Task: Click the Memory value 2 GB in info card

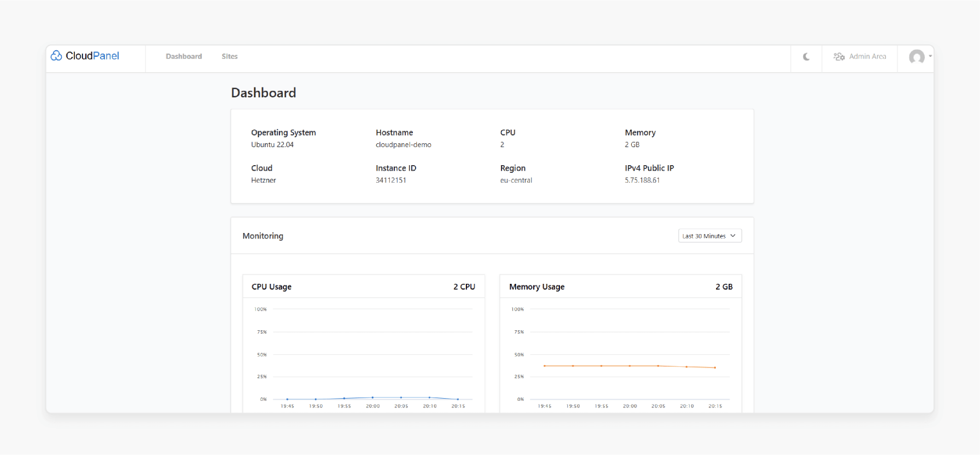Action: [x=632, y=145]
